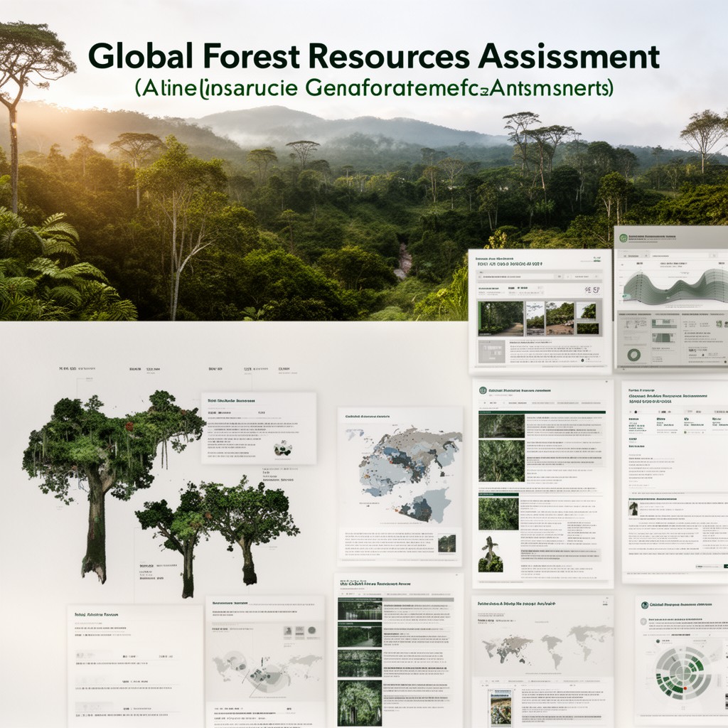Open third green canopy photo in article card

click(x=498, y=513)
